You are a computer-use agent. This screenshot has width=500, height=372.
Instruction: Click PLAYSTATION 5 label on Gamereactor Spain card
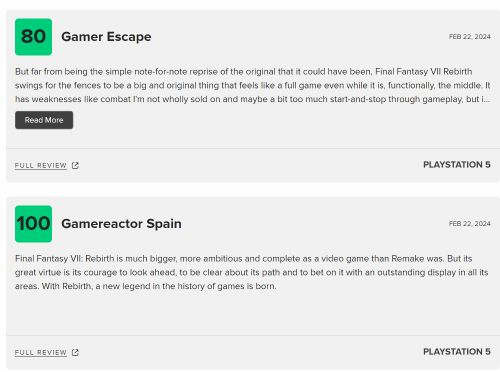457,352
